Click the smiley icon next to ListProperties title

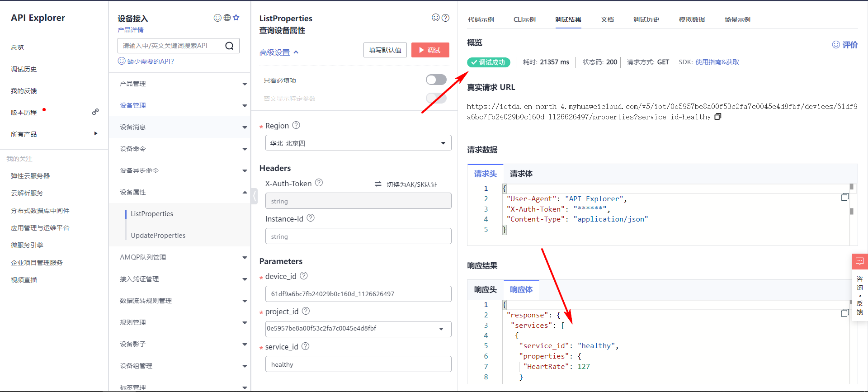pos(436,18)
